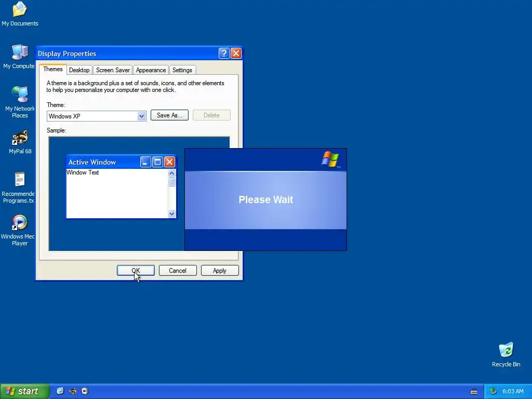Click the Show Desktop quick launch icon
532x399 pixels.
click(x=60, y=391)
